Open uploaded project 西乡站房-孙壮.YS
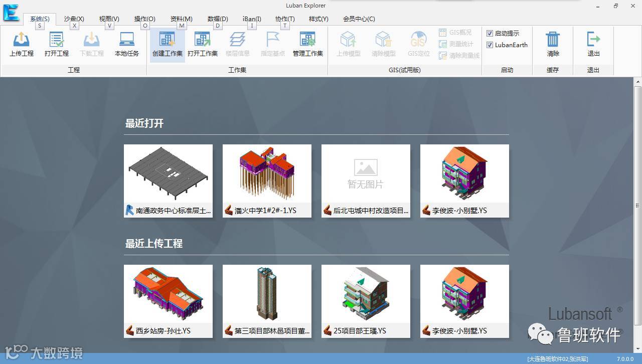 pyautogui.click(x=168, y=301)
